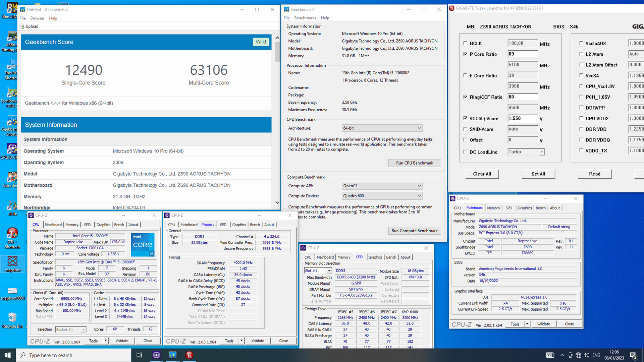Switch to SPD tab in CPU-Z Memory window

pos(223,225)
